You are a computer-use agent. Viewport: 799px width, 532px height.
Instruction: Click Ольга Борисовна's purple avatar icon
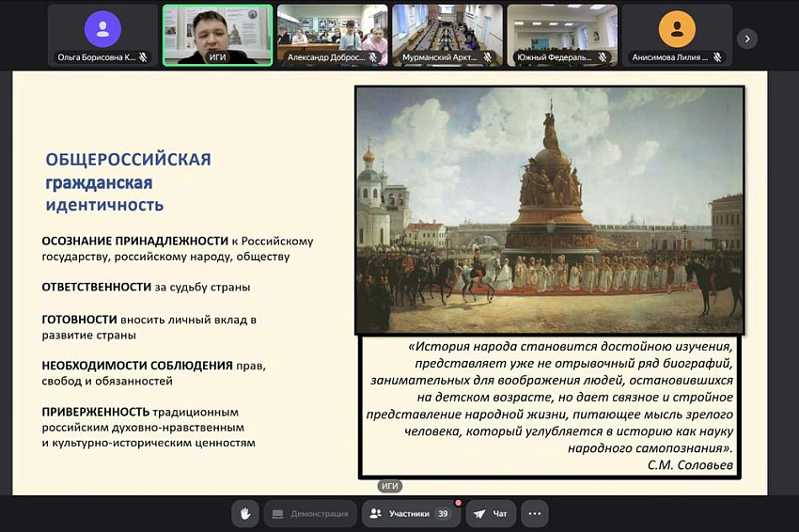point(102,28)
